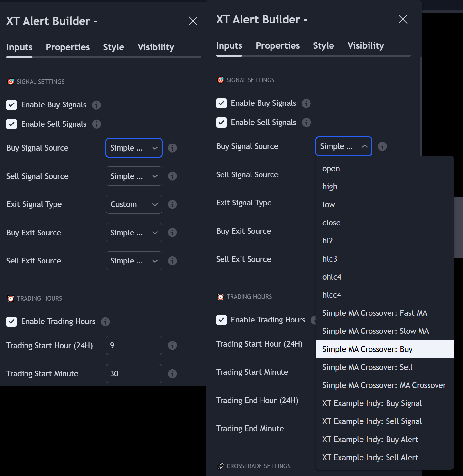Click the Trading Start Minute field showing 30
Image resolution: width=463 pixels, height=476 pixels.
134,373
